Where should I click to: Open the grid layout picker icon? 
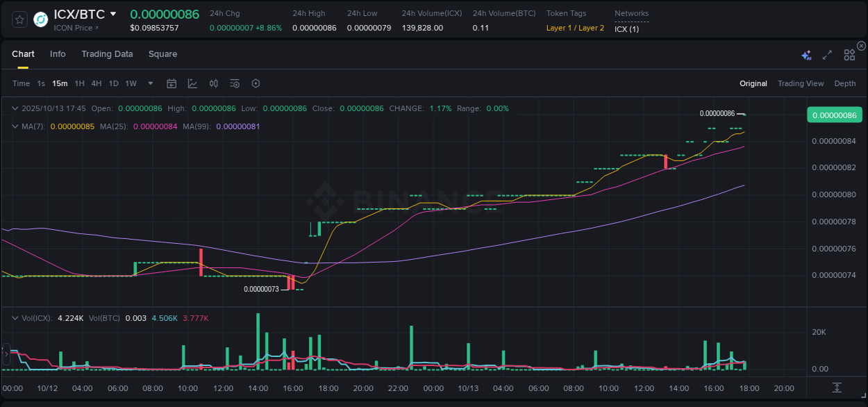pyautogui.click(x=849, y=54)
